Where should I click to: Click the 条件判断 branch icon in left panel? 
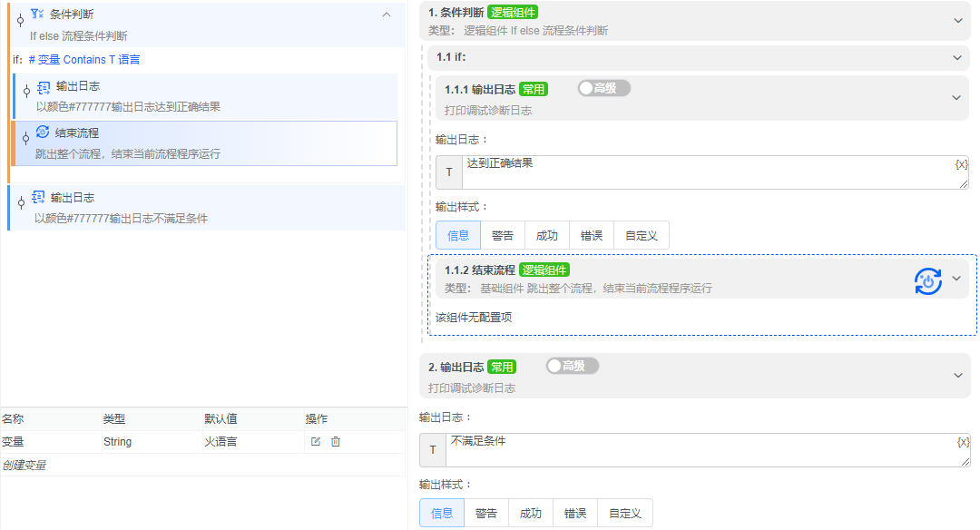pos(36,14)
